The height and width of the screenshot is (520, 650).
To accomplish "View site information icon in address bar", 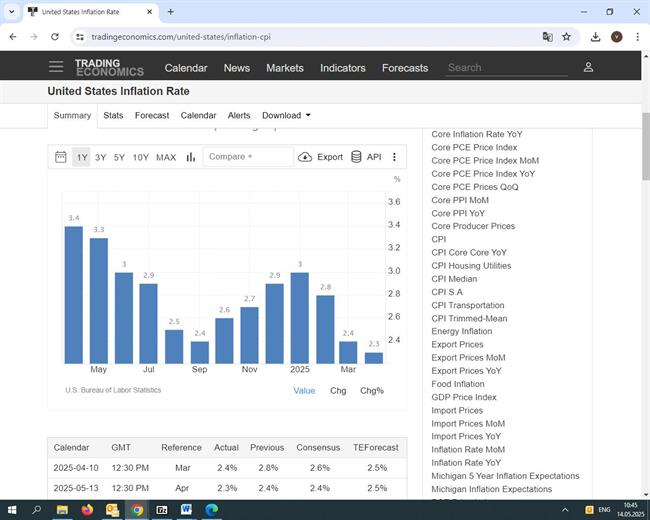I will 80,37.
